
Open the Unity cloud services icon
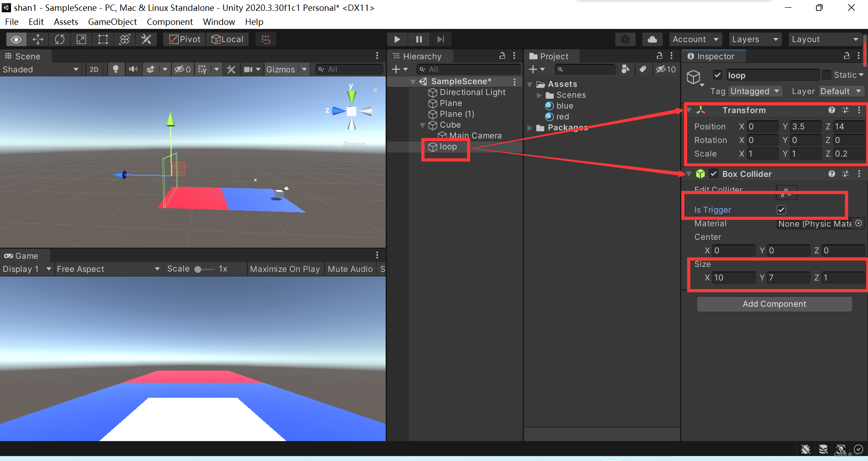pyautogui.click(x=652, y=39)
